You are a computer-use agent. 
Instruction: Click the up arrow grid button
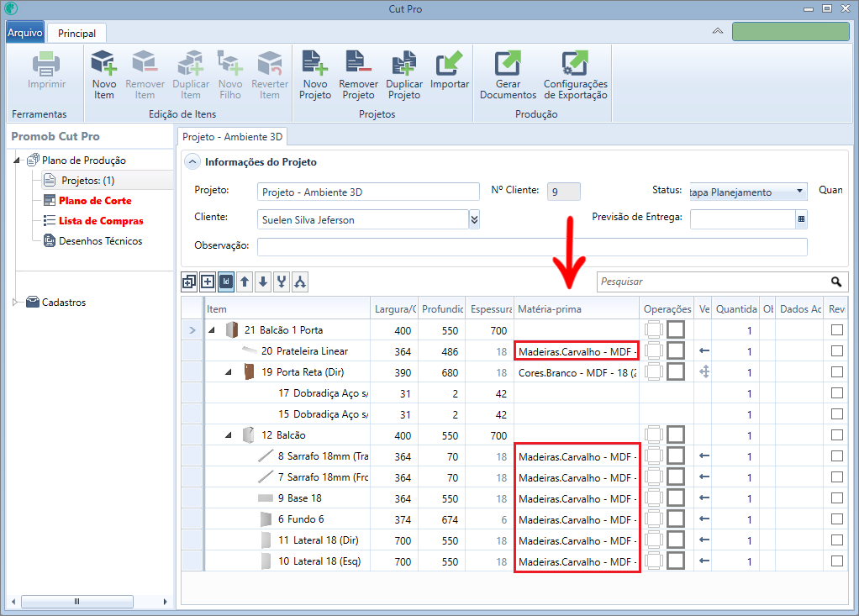(245, 282)
